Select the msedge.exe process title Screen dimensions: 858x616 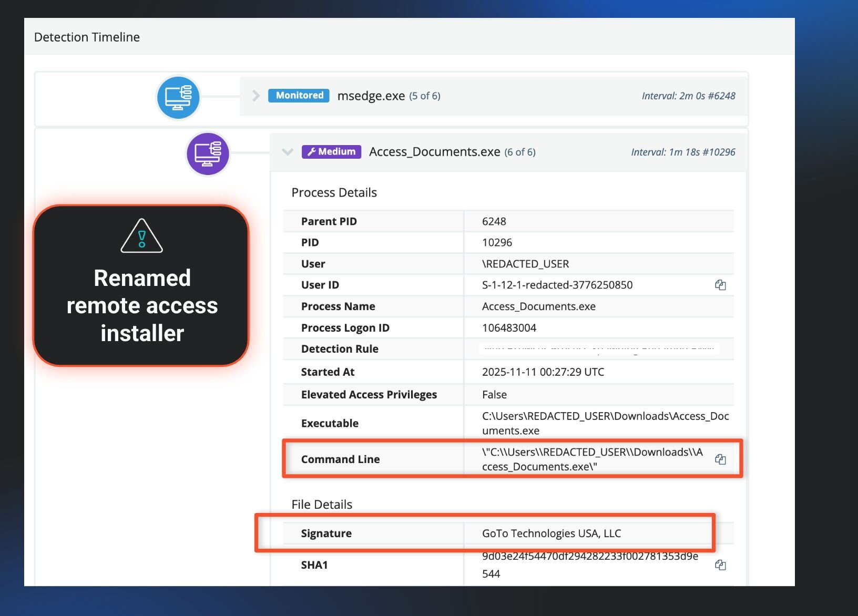[x=371, y=96]
